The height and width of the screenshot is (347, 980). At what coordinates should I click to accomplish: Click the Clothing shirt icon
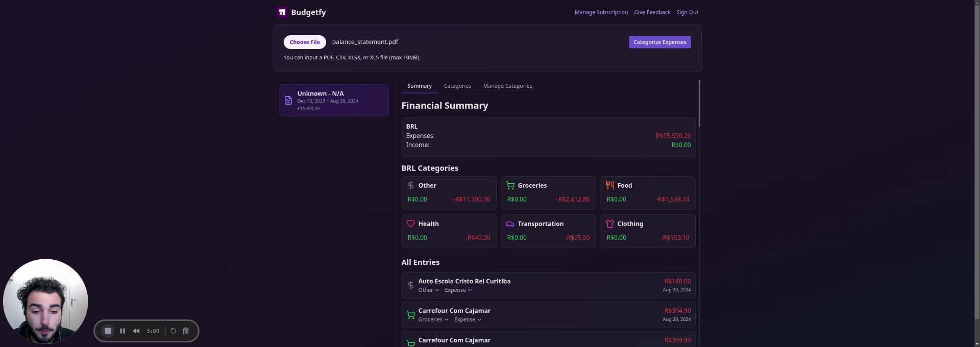pyautogui.click(x=609, y=224)
